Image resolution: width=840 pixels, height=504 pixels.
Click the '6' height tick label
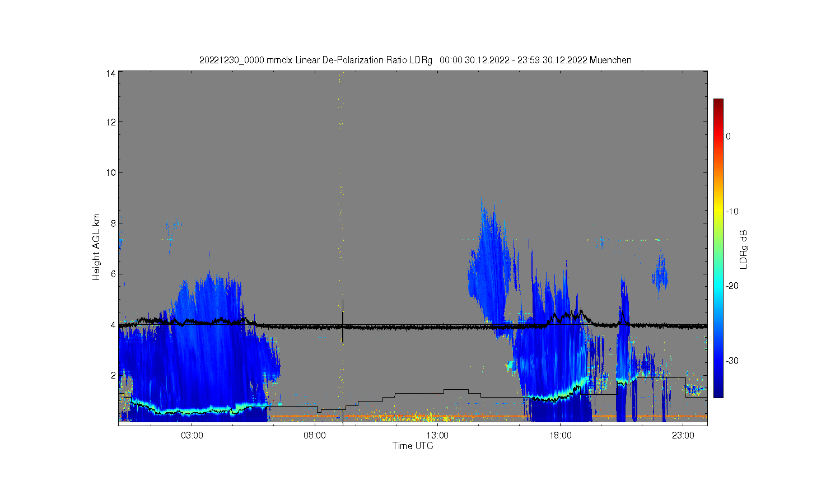(113, 274)
